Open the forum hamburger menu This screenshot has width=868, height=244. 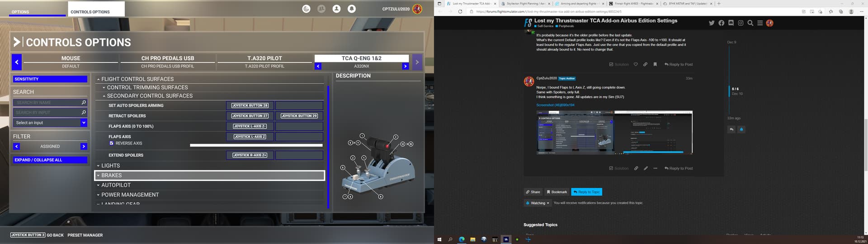pos(760,23)
